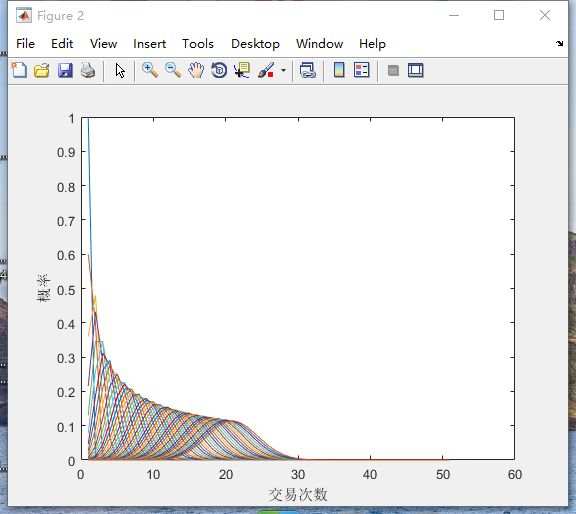The width and height of the screenshot is (576, 514).
Task: Expand the dock arrow at menu bar right
Action: 559,44
